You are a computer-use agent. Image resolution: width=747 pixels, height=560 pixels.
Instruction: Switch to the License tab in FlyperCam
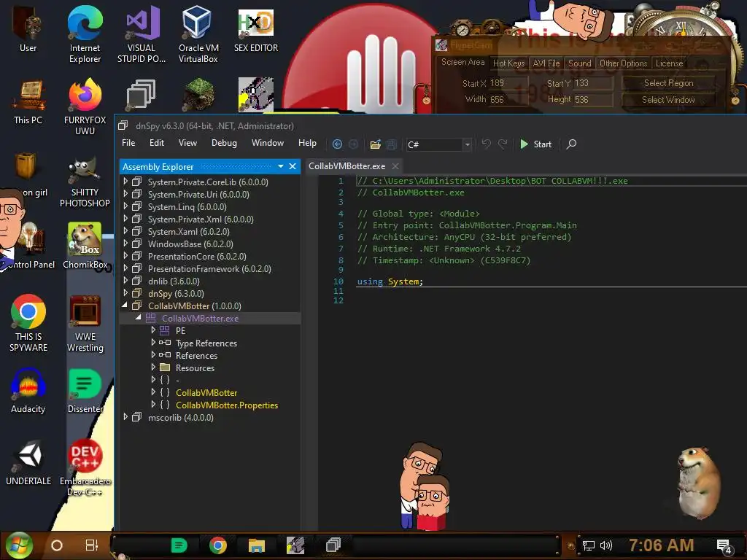[669, 63]
